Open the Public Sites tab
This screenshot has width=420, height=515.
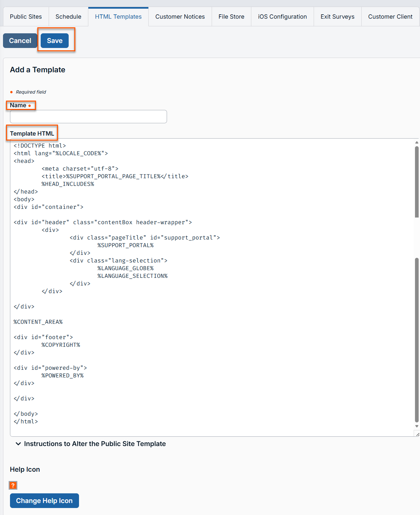26,17
